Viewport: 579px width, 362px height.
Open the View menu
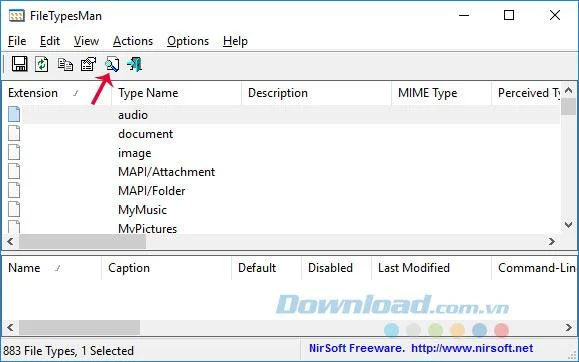[x=86, y=41]
